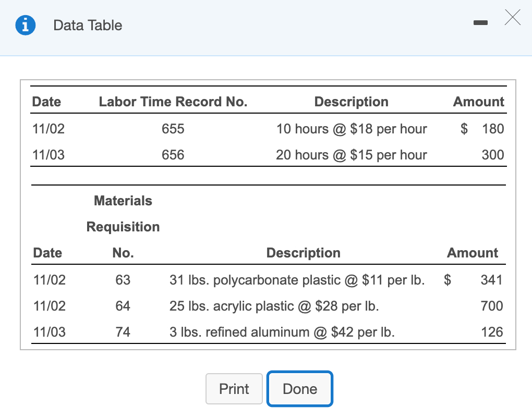The width and height of the screenshot is (532, 419).
Task: Select requisition number 74
Action: click(123, 332)
